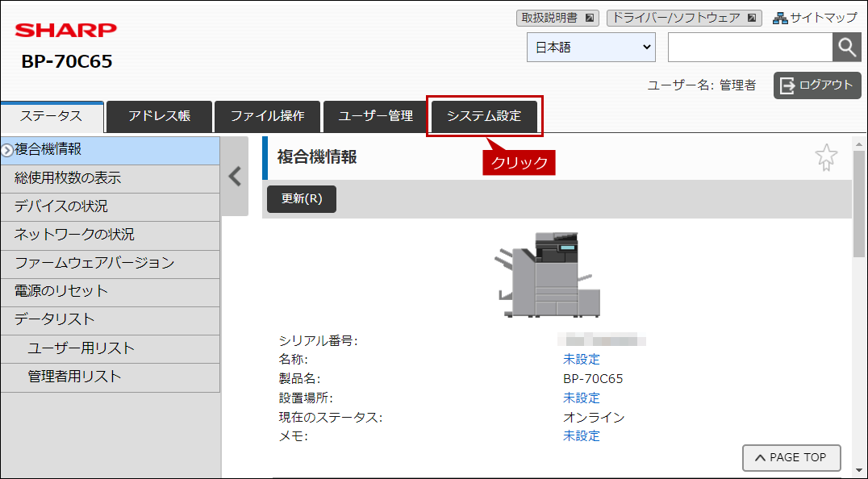
Task: Click 未設定 link next to メモ
Action: coord(582,435)
